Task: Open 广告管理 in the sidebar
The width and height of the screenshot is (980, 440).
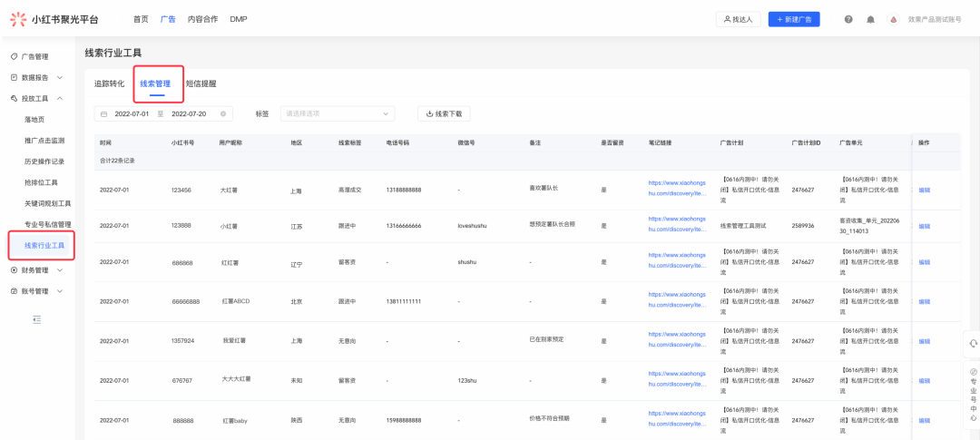Action: [35, 56]
